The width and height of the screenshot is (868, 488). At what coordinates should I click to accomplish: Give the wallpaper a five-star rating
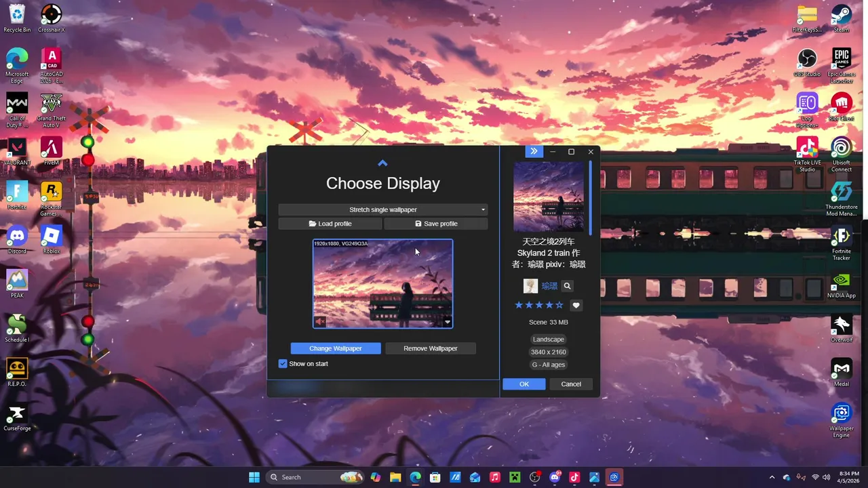tap(559, 305)
